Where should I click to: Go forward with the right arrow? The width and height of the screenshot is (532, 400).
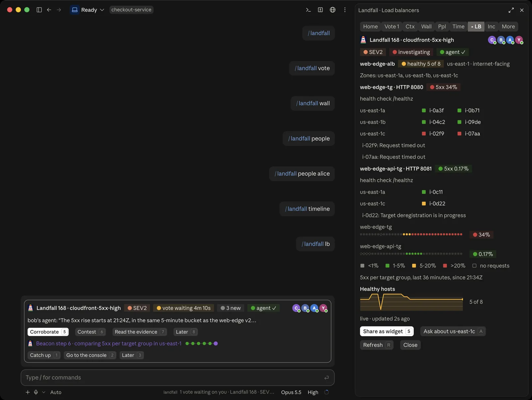[x=59, y=10]
